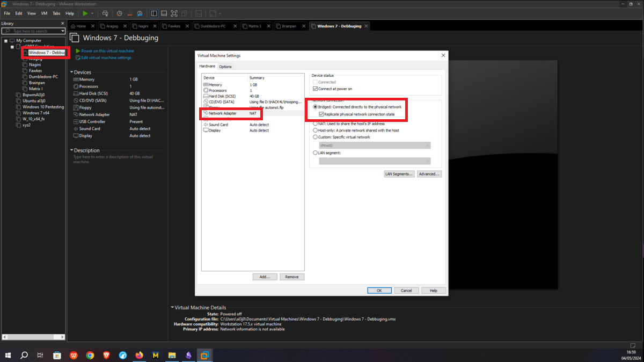Screen dimensions: 644x362
Task: Click the Library search field
Action: (33, 31)
